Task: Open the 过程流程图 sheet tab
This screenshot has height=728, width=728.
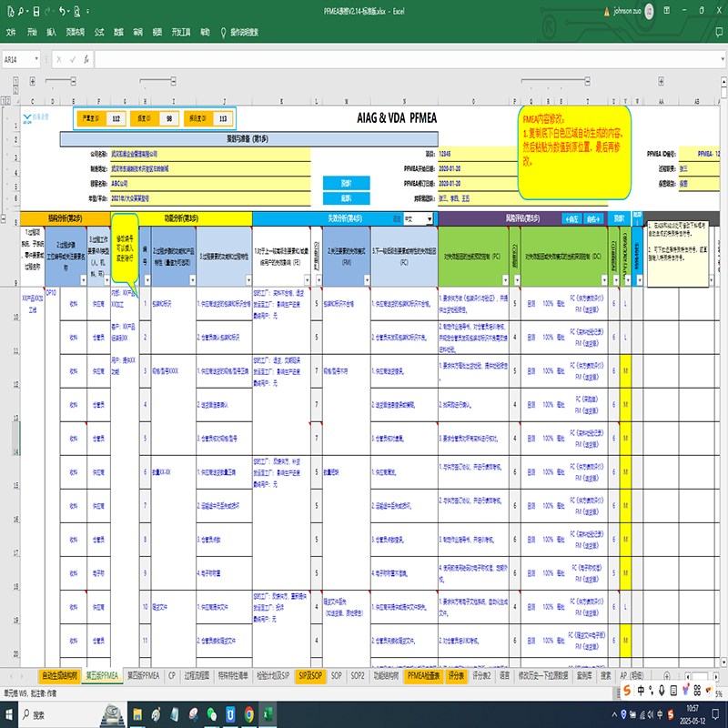Action: coord(197,675)
